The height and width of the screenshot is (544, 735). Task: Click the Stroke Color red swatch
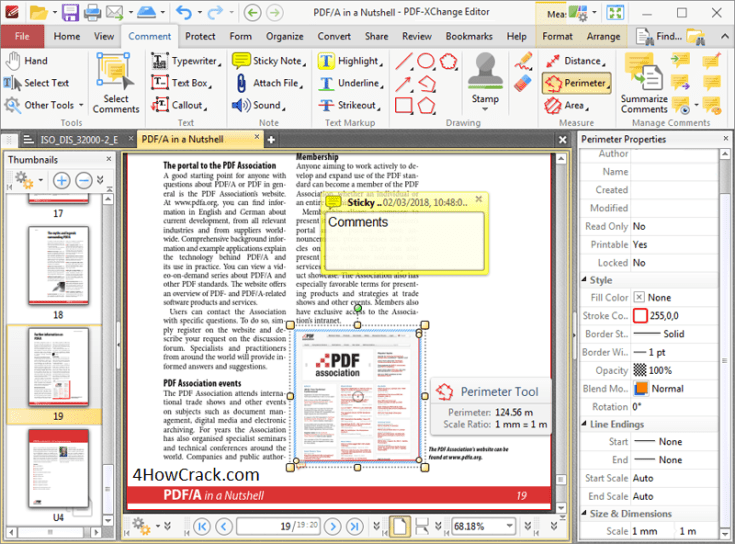(640, 316)
